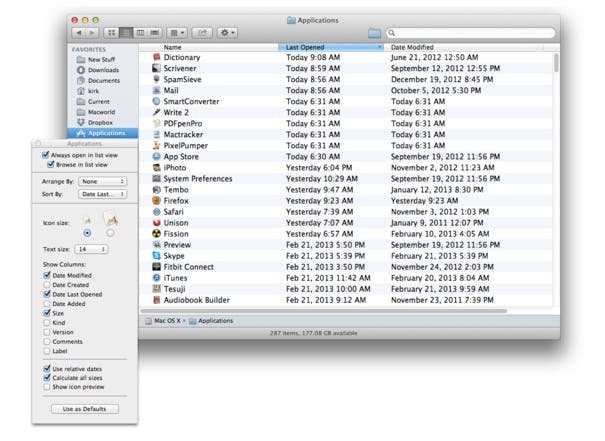Click the Audiobook Builder app icon

tap(156, 300)
